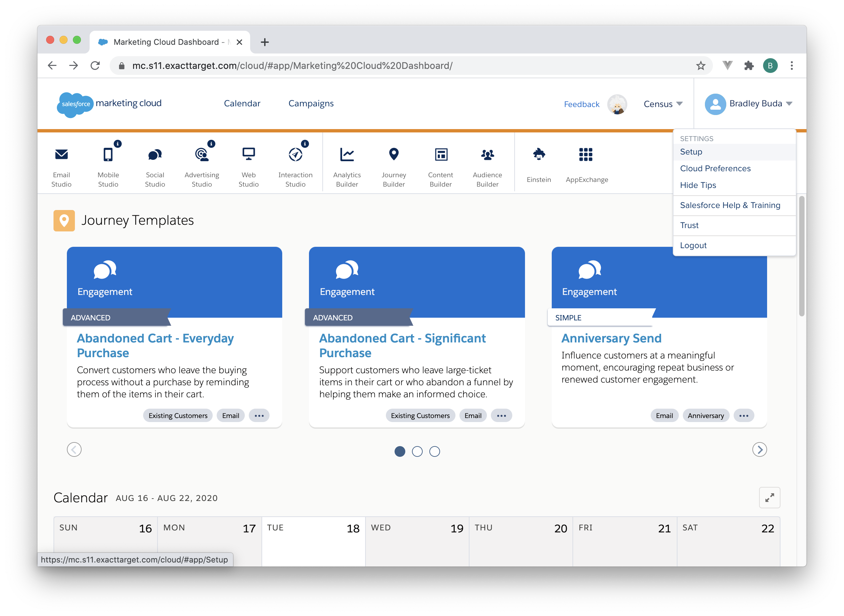Open AppExchange grid icon

pyautogui.click(x=586, y=155)
